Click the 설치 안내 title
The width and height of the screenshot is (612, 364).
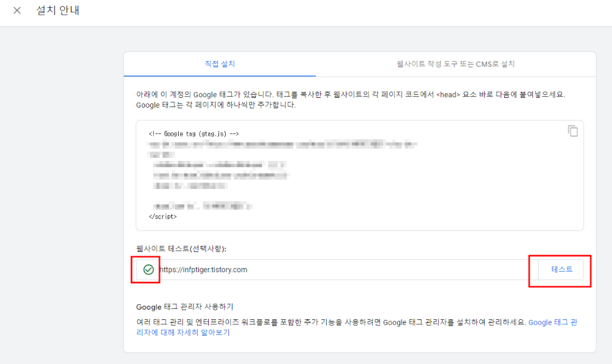(x=58, y=10)
